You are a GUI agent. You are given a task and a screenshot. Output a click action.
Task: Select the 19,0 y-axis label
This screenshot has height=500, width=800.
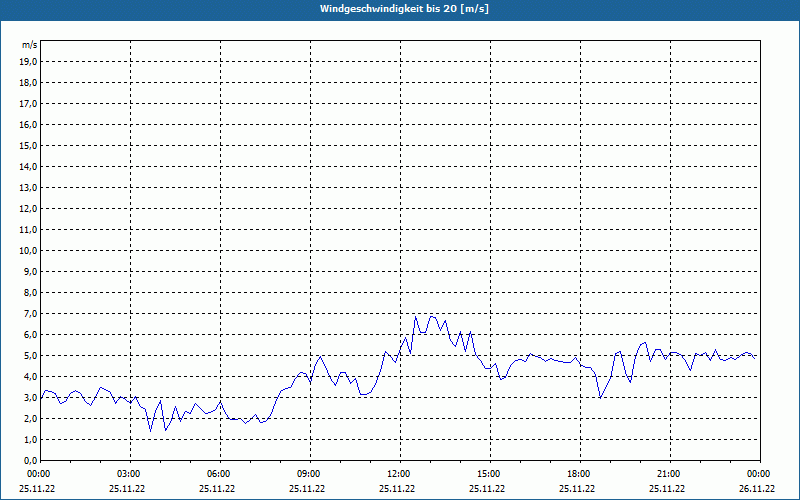point(29,62)
